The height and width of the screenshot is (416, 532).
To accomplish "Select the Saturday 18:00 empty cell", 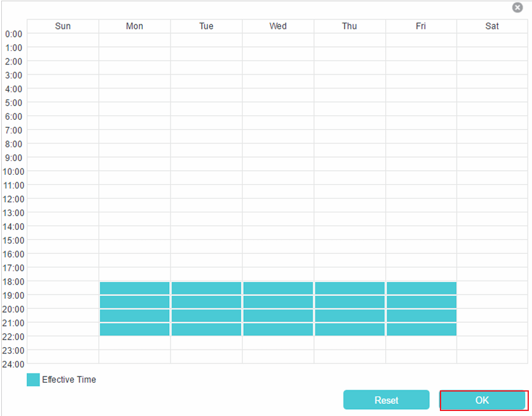I will [492, 288].
